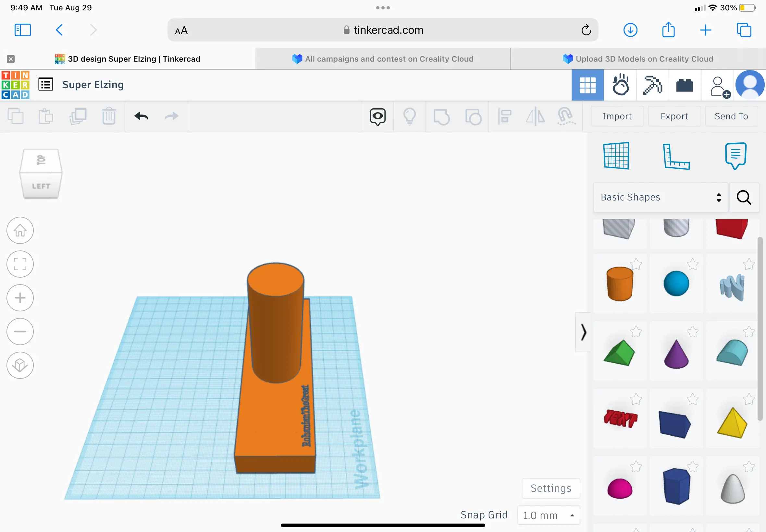Select the red box shape swatch
This screenshot has width=766, height=532.
(x=732, y=229)
